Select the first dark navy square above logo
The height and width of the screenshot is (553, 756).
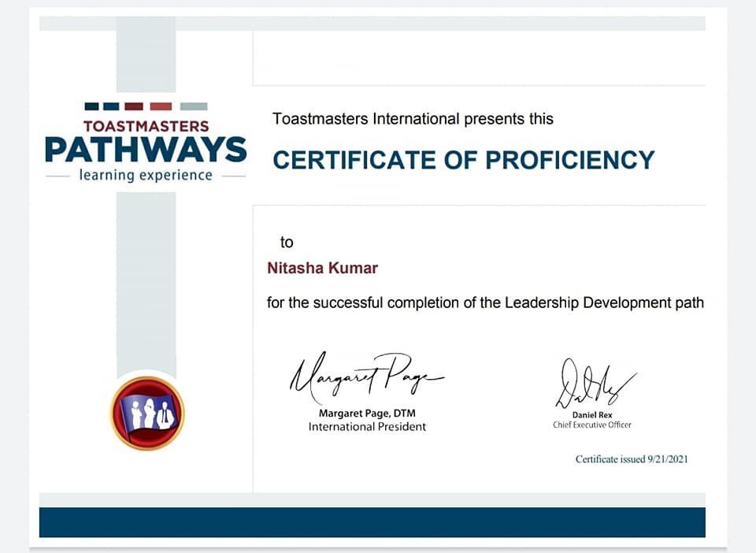[91, 106]
